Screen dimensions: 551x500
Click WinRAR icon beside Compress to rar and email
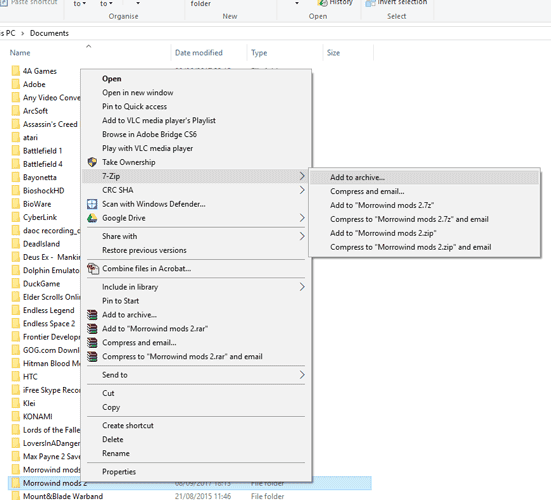(x=92, y=357)
